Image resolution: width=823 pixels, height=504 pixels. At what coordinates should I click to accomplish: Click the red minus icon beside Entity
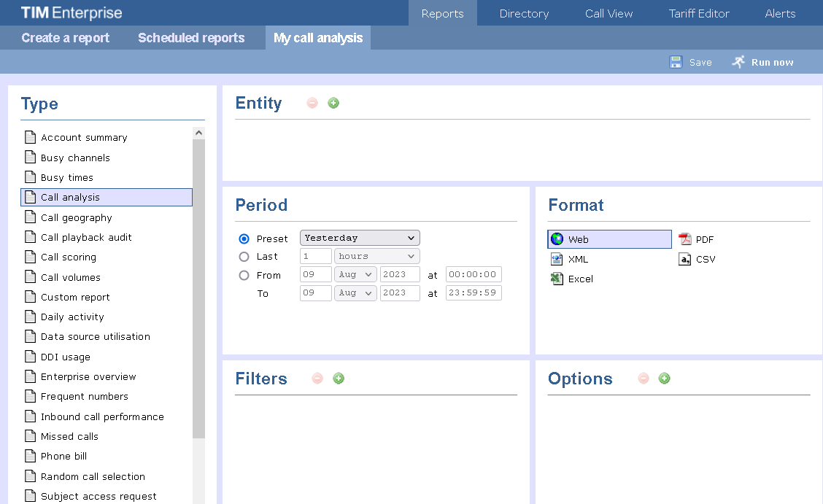click(312, 103)
